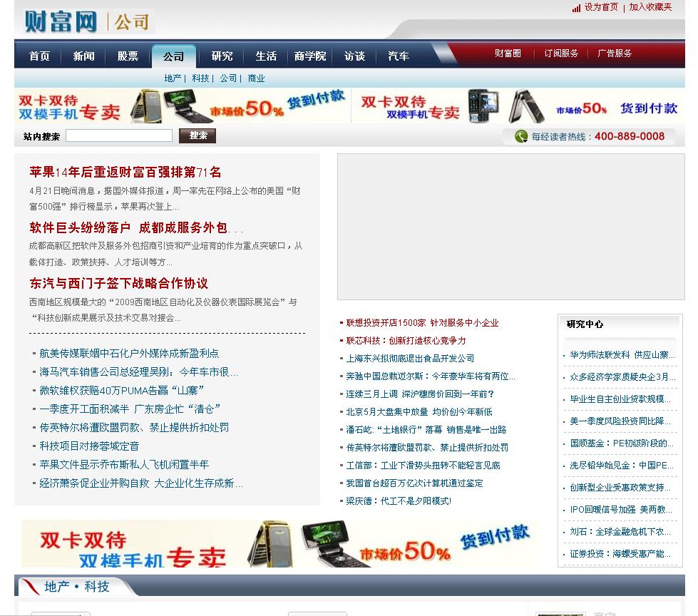The image size is (698, 616).
Task: Open 研究 navigation tab
Action: coord(222,56)
